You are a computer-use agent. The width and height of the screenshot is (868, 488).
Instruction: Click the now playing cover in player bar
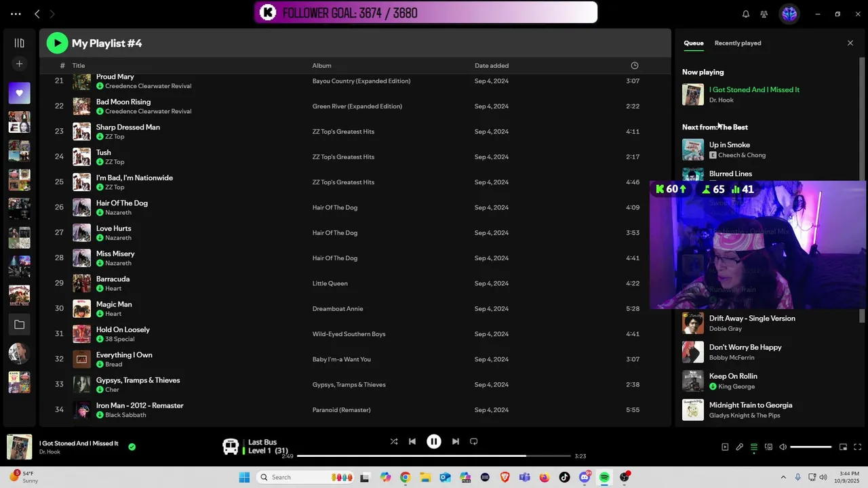[19, 447]
